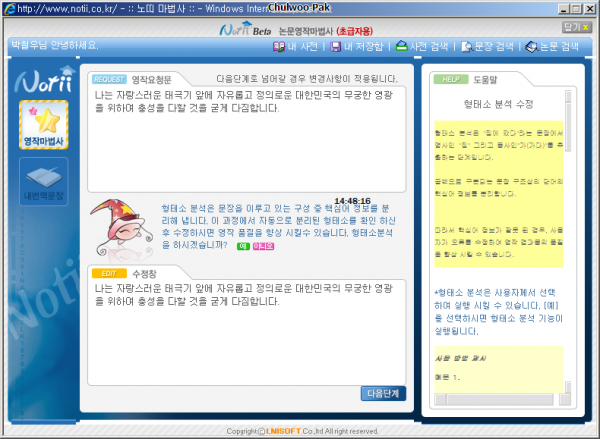Open 문장 검색 menu link

pos(494,47)
